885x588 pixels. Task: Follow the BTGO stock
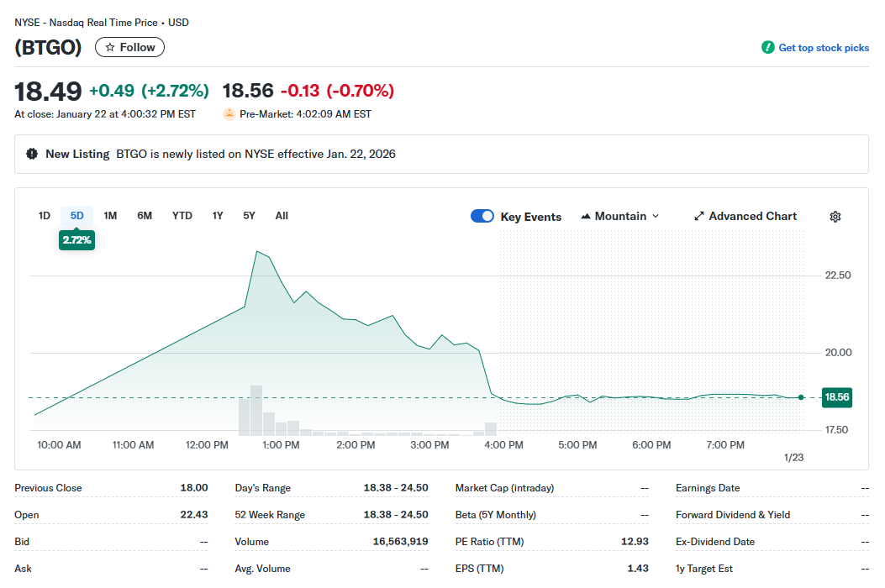tap(130, 48)
